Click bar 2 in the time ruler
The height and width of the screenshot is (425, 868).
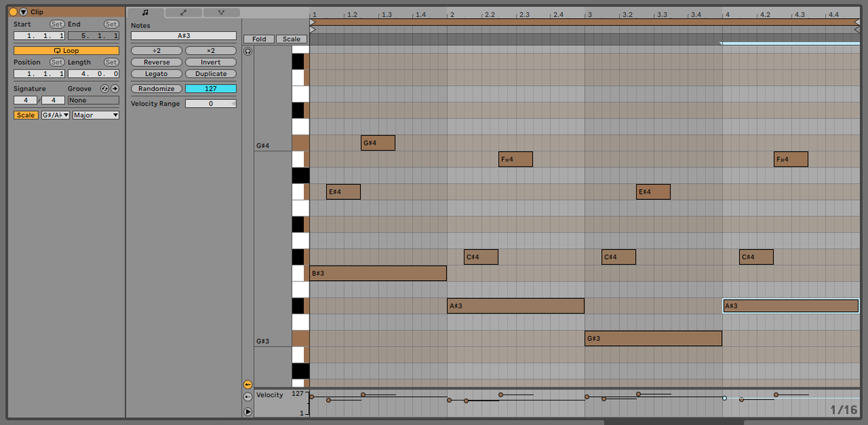(x=451, y=14)
